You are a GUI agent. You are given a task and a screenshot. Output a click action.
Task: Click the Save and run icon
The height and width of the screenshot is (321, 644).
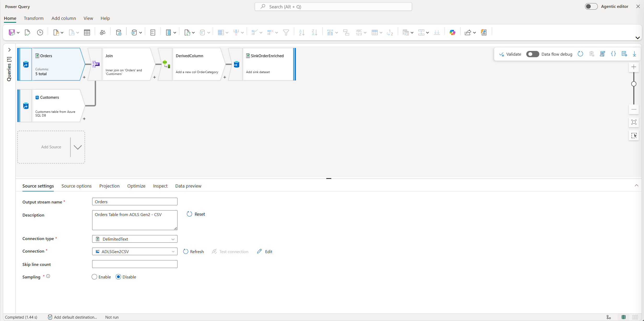(12, 32)
